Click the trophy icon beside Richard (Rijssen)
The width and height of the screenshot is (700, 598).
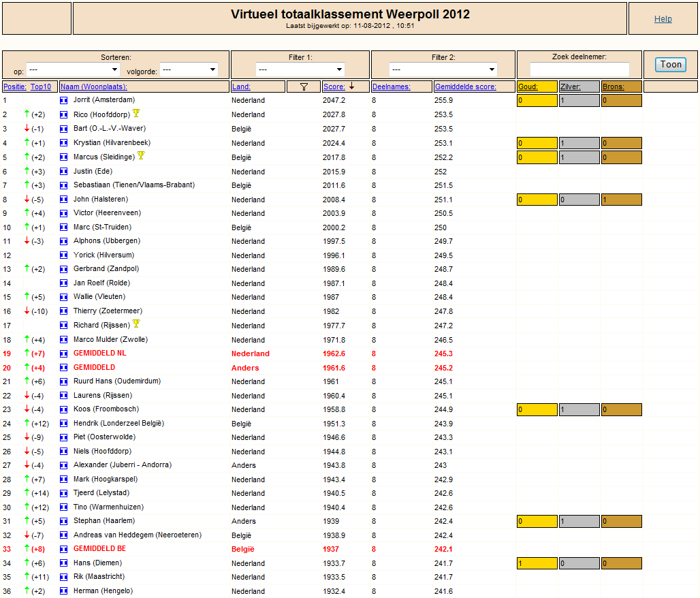click(136, 324)
